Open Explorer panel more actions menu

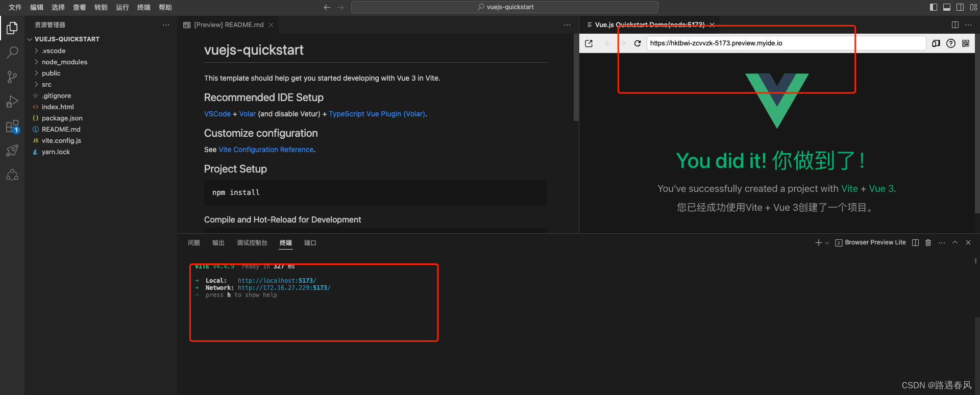point(166,25)
